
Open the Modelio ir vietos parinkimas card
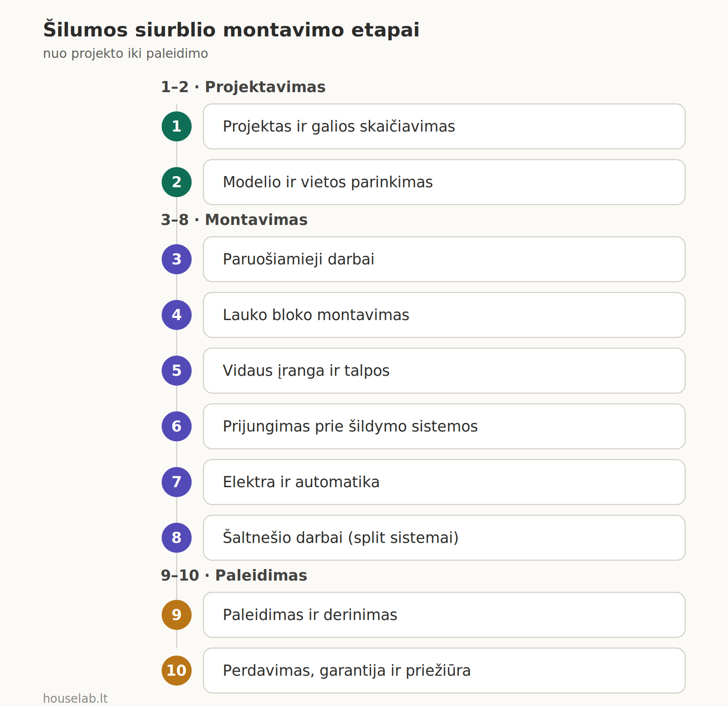tap(444, 182)
